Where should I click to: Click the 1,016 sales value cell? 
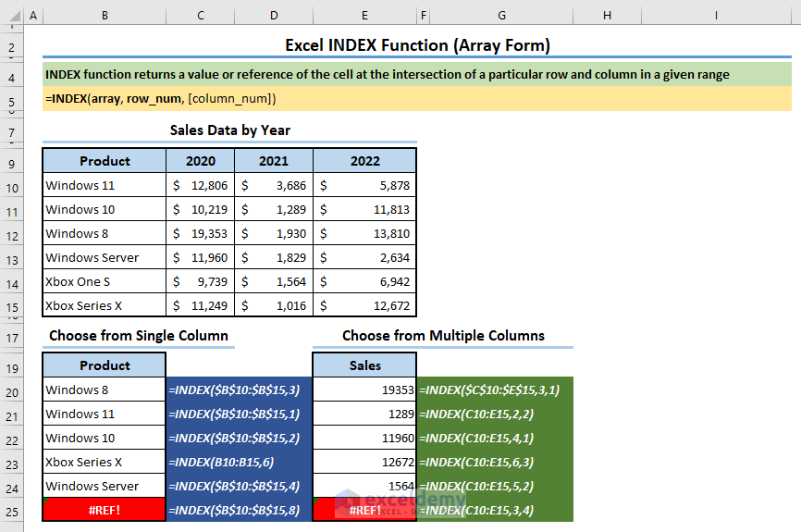tap(274, 305)
